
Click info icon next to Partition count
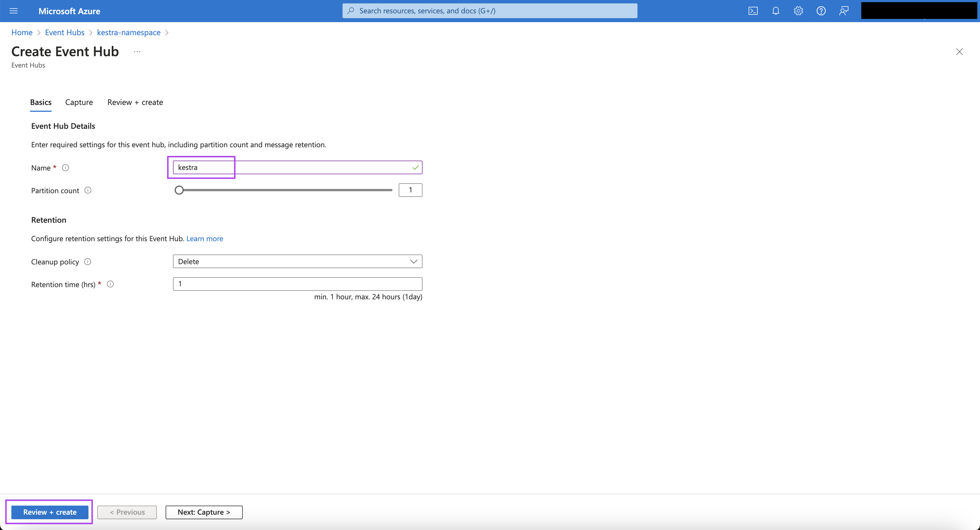(88, 190)
